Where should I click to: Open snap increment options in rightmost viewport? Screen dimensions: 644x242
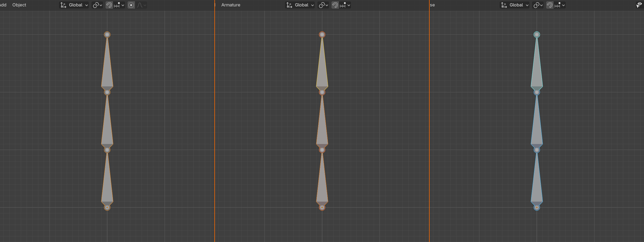point(560,5)
